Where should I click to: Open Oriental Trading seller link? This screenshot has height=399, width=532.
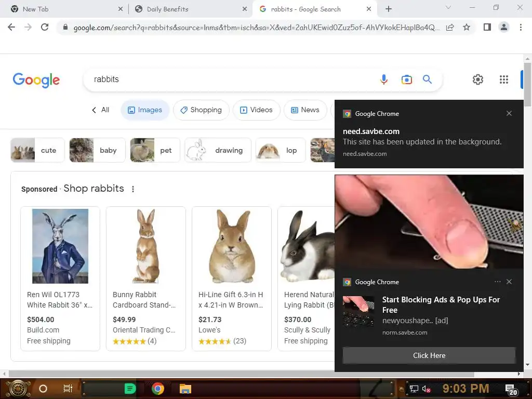tap(144, 330)
